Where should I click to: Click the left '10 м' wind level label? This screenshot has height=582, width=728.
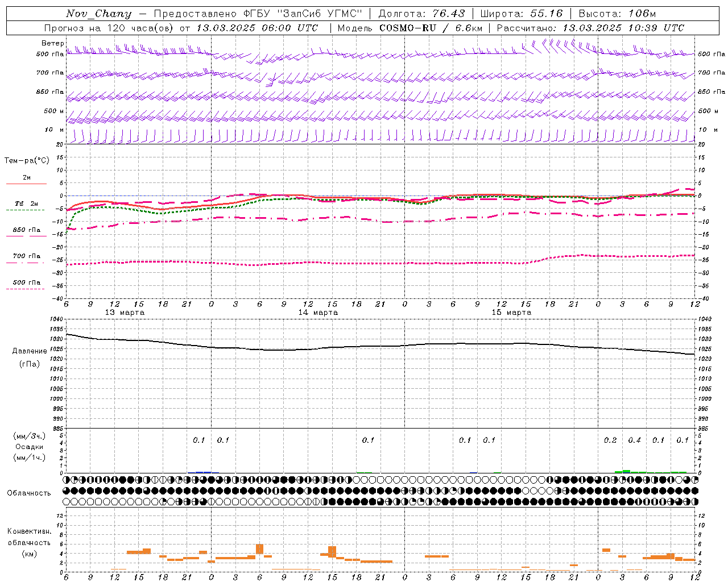tap(54, 130)
